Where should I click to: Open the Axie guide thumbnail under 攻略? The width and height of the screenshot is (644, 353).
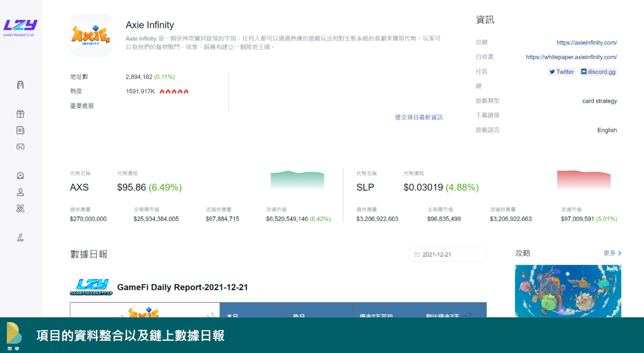tap(568, 291)
